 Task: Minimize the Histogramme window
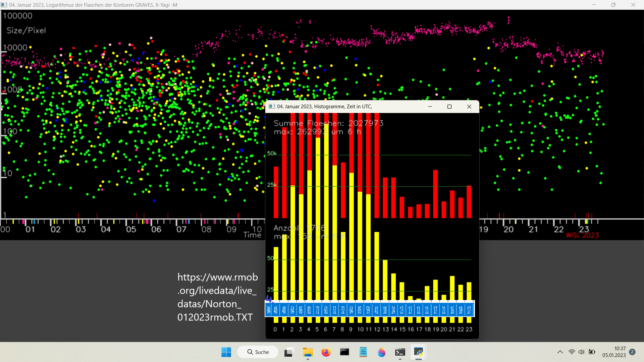point(430,107)
